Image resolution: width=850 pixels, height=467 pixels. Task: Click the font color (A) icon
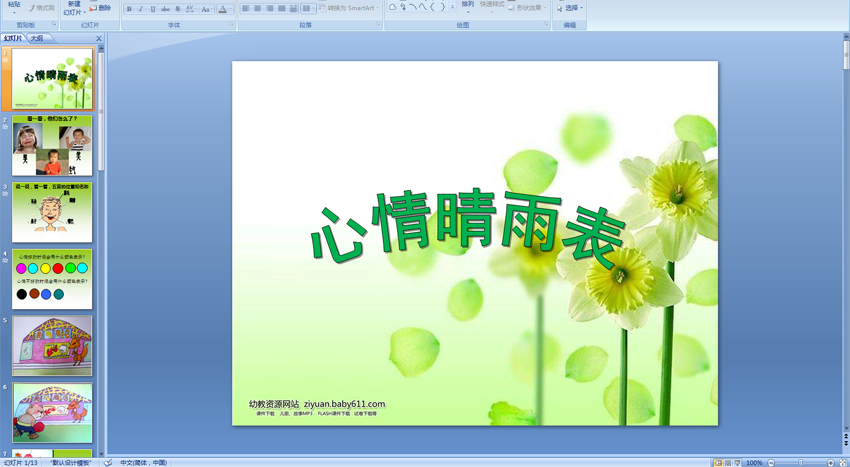(x=222, y=9)
